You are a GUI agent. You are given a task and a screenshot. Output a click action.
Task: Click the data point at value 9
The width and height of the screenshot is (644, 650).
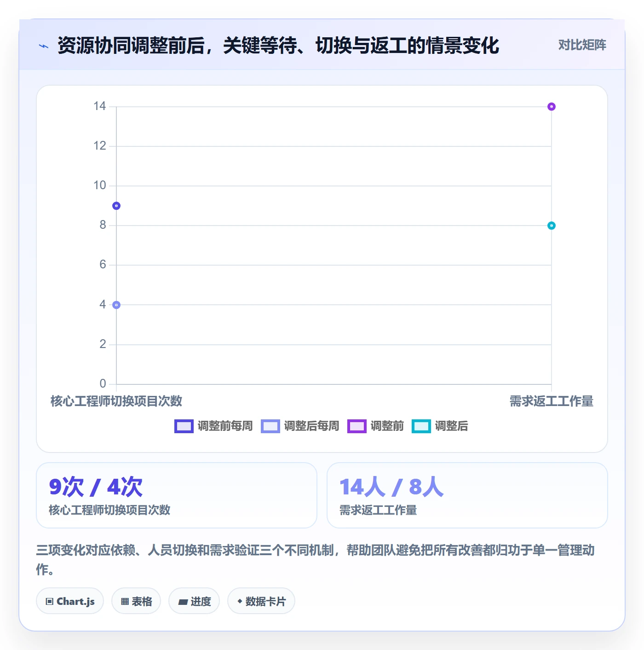click(116, 206)
